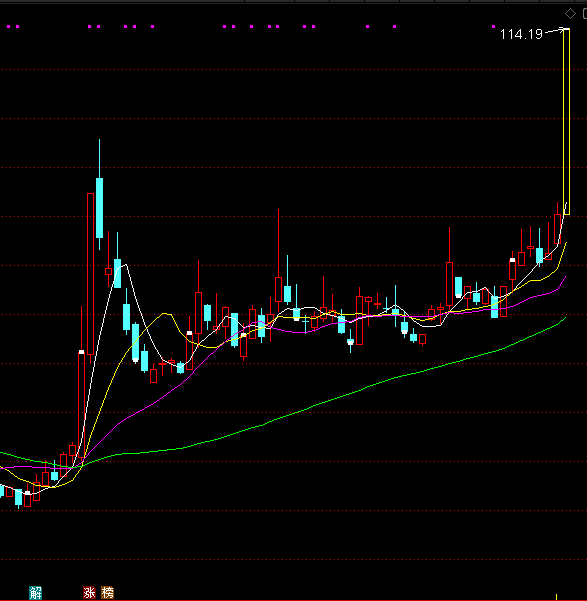
Task: Select the red candlestick before the yellow candle
Action: [x=557, y=229]
